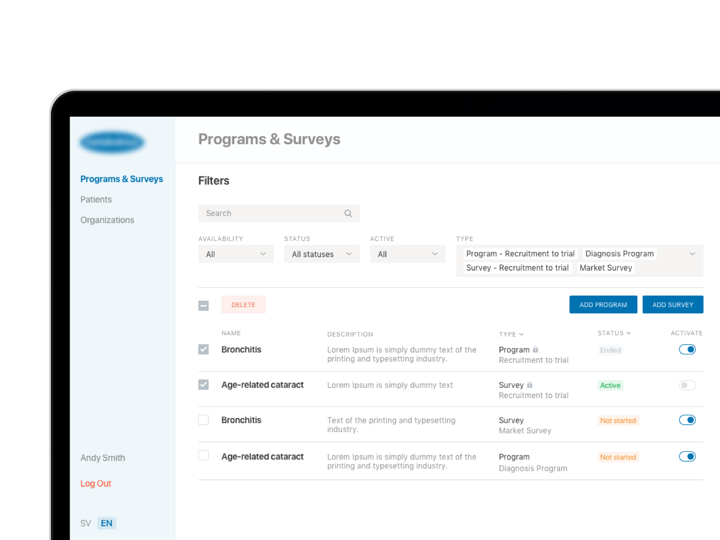Go to Patients section
The image size is (720, 540).
click(96, 199)
